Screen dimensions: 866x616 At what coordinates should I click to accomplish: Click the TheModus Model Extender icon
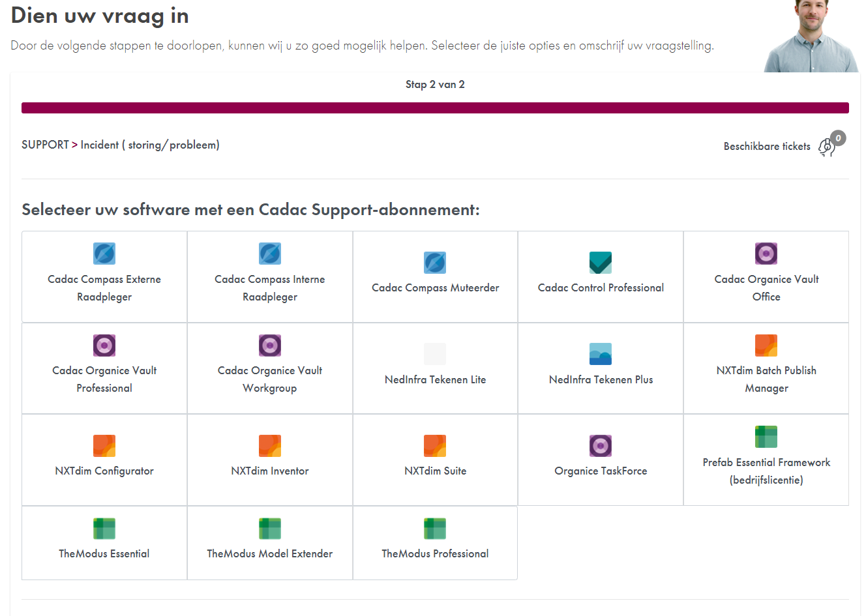270,529
